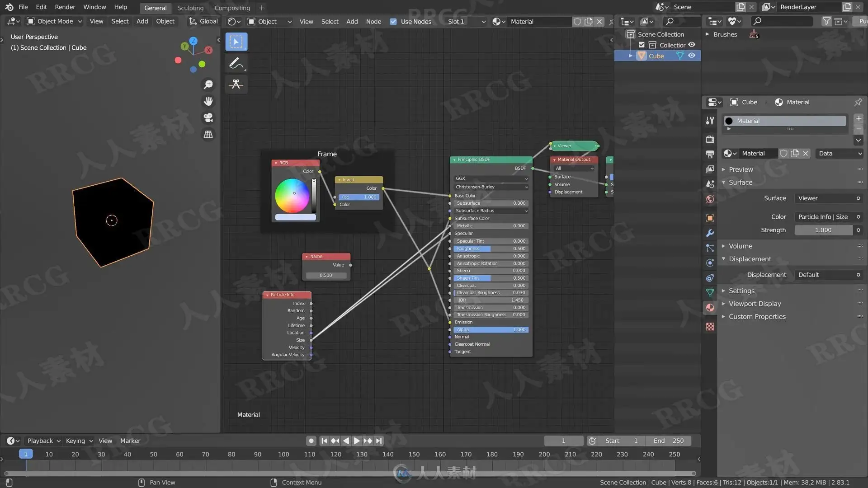Open the Object Mode dropdown

click(x=54, y=21)
